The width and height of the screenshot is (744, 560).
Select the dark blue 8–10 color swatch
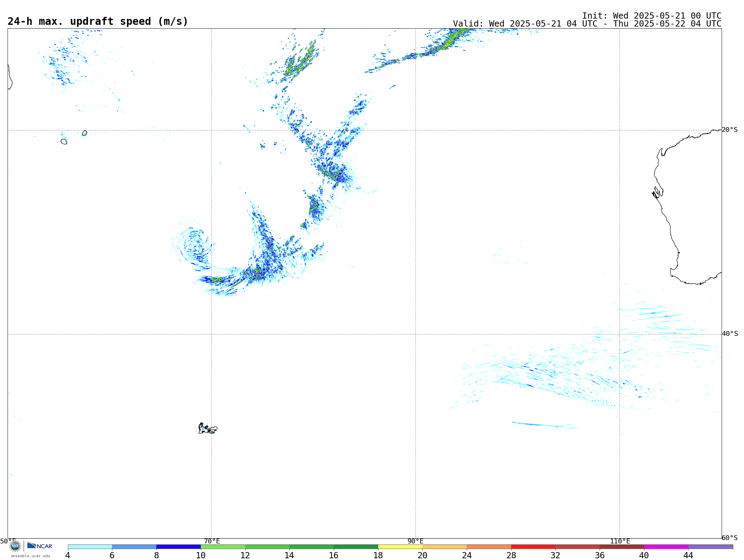click(178, 547)
